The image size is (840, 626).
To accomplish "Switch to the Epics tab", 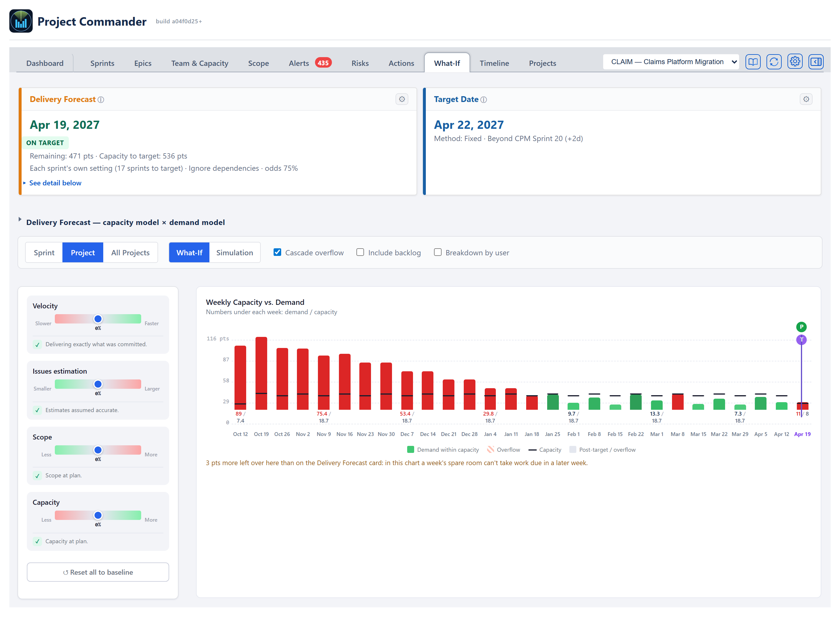I will [x=143, y=63].
